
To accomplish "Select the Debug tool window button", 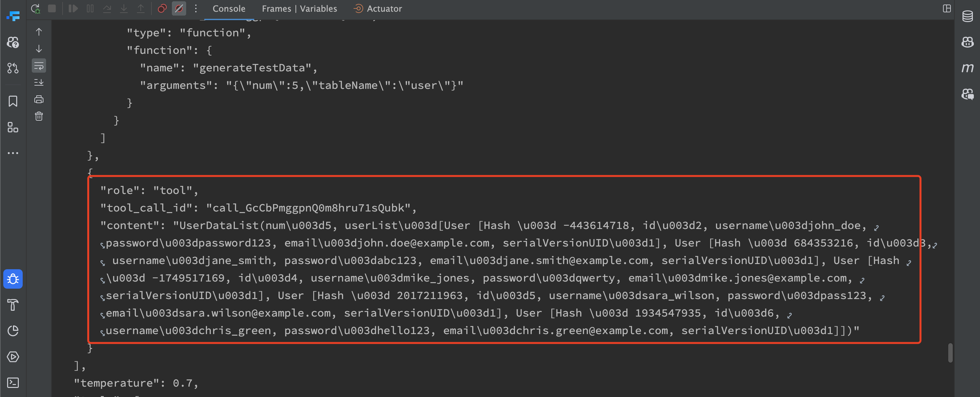I will (13, 279).
